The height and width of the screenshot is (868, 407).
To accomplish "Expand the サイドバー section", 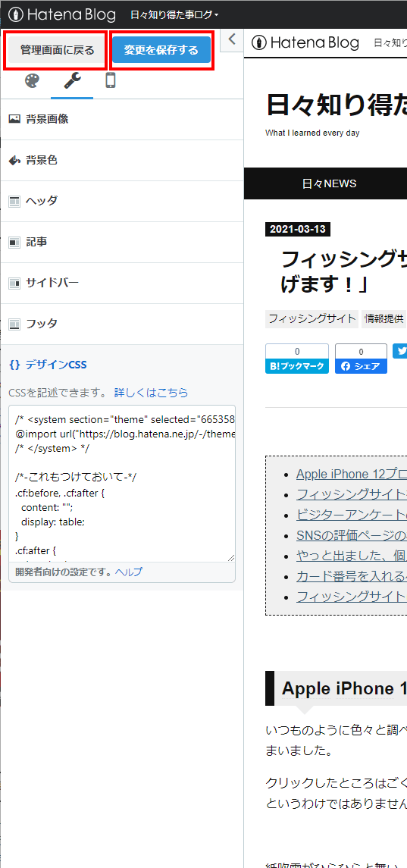I will tap(122, 283).
